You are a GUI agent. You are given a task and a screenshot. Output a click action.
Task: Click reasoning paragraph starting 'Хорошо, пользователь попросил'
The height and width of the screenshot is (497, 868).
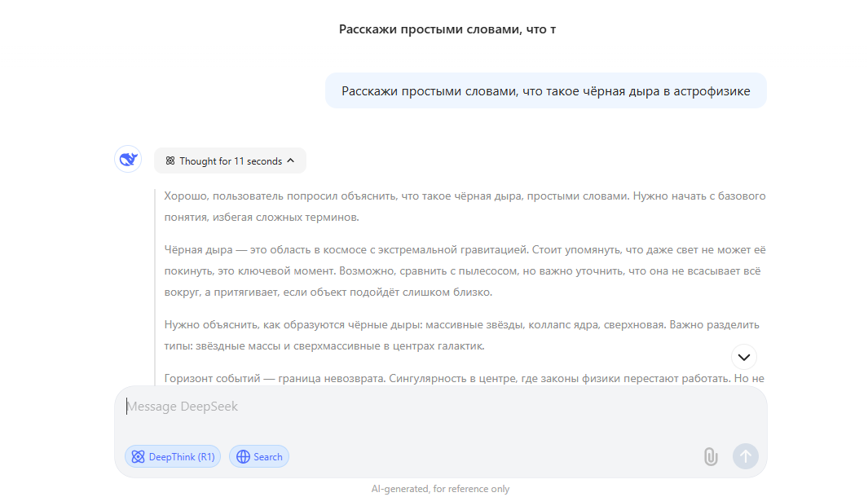(x=465, y=206)
